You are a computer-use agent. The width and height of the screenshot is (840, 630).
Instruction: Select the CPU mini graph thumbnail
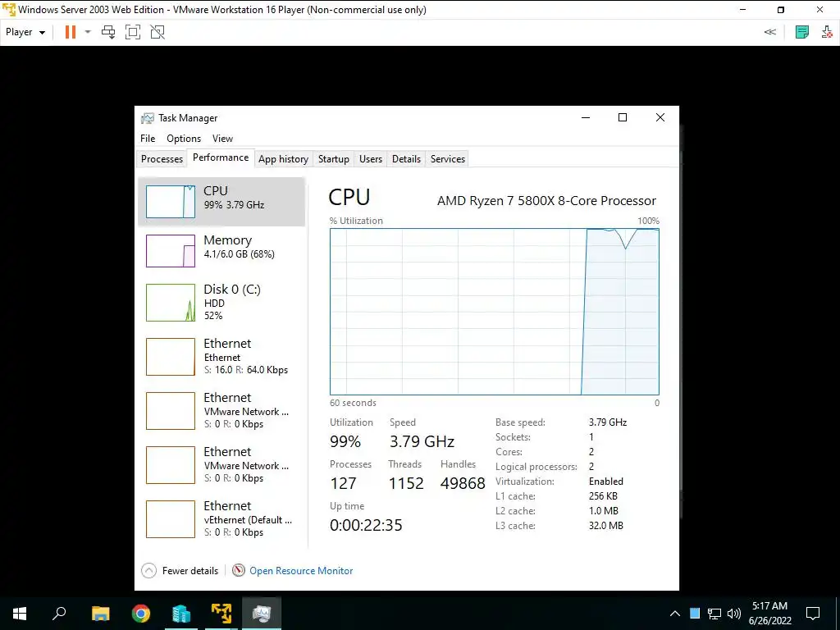(x=171, y=202)
